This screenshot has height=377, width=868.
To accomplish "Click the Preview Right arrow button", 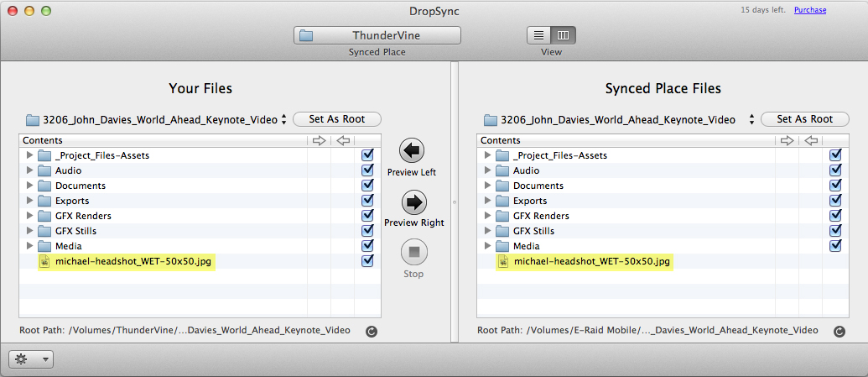I will coord(413,202).
